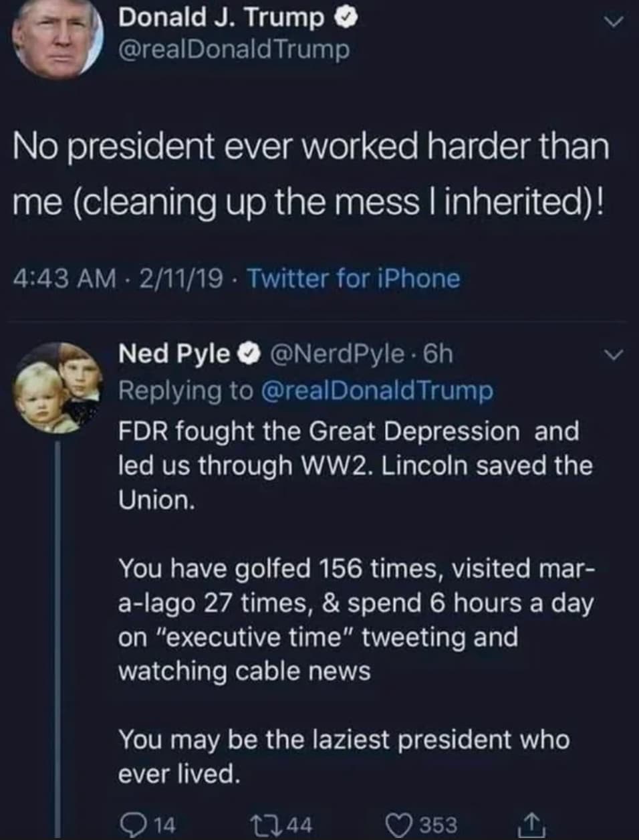Open the reply text about FDR and Lincoln
The height and width of the screenshot is (840, 639).
click(354, 465)
